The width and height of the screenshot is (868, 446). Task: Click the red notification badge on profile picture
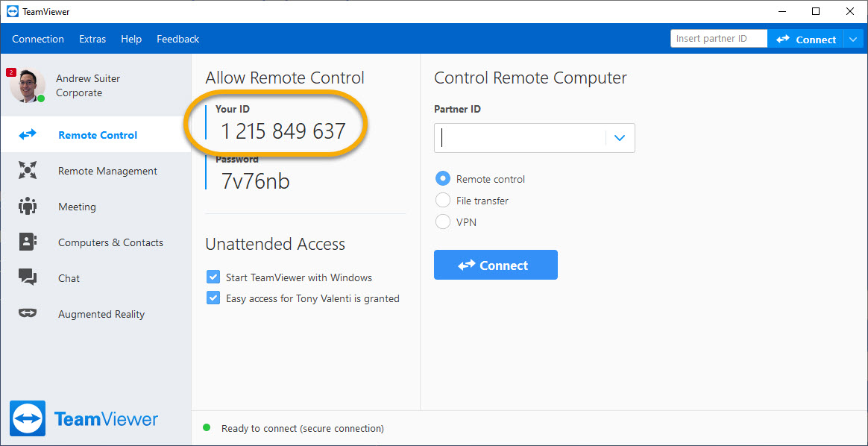click(x=10, y=72)
